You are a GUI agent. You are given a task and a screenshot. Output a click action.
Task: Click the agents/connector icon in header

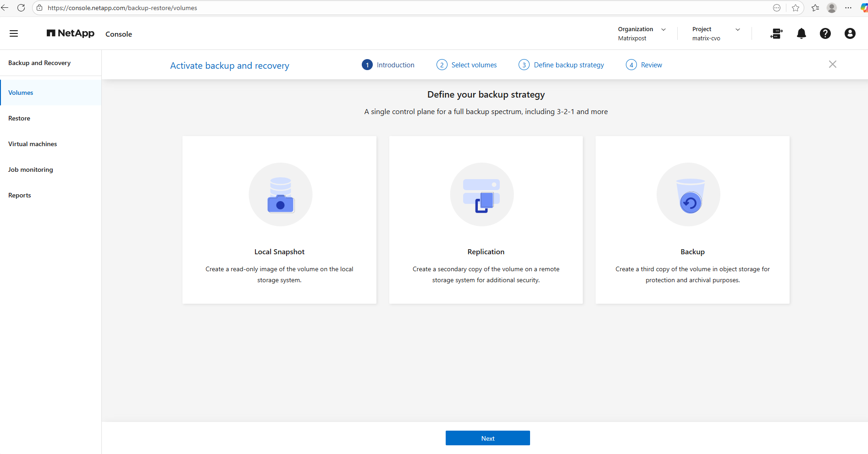click(776, 33)
